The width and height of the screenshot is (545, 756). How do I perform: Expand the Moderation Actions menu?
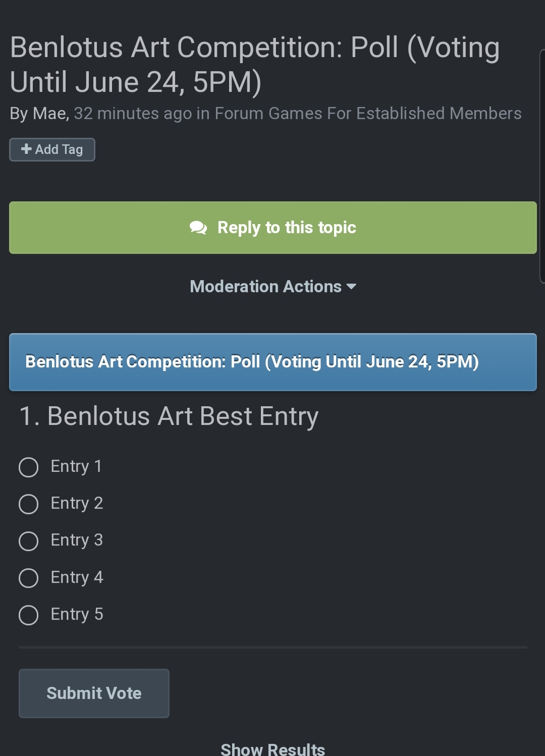point(266,287)
